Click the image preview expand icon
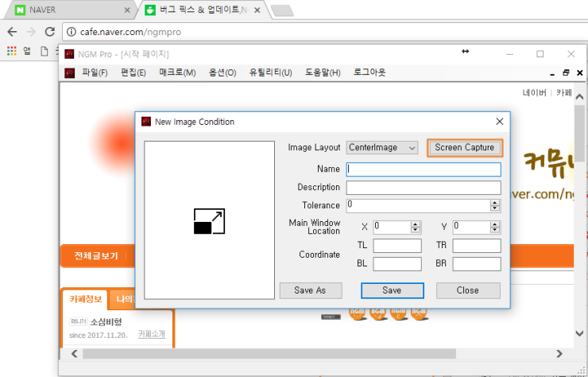This screenshot has width=588, height=377. pyautogui.click(x=209, y=222)
